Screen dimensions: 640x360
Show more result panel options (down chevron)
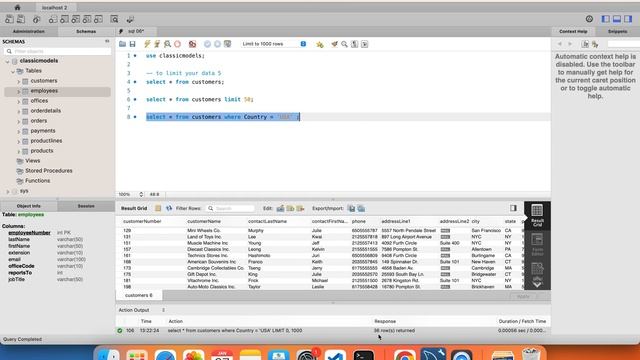(537, 284)
